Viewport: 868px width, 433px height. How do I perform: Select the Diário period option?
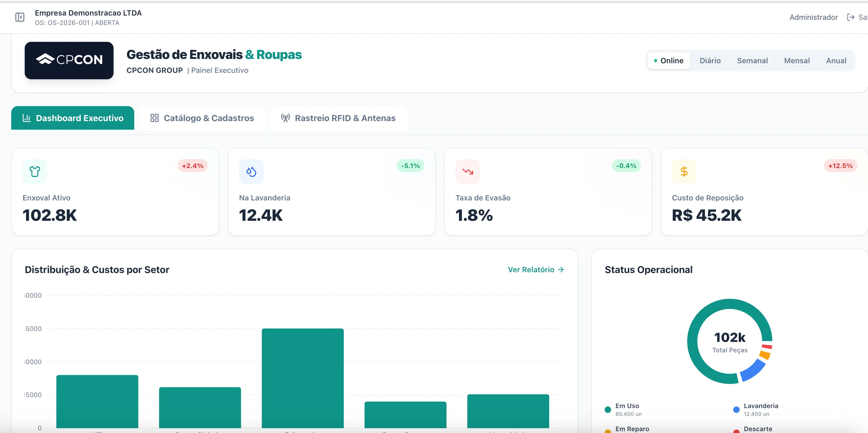[x=710, y=60]
